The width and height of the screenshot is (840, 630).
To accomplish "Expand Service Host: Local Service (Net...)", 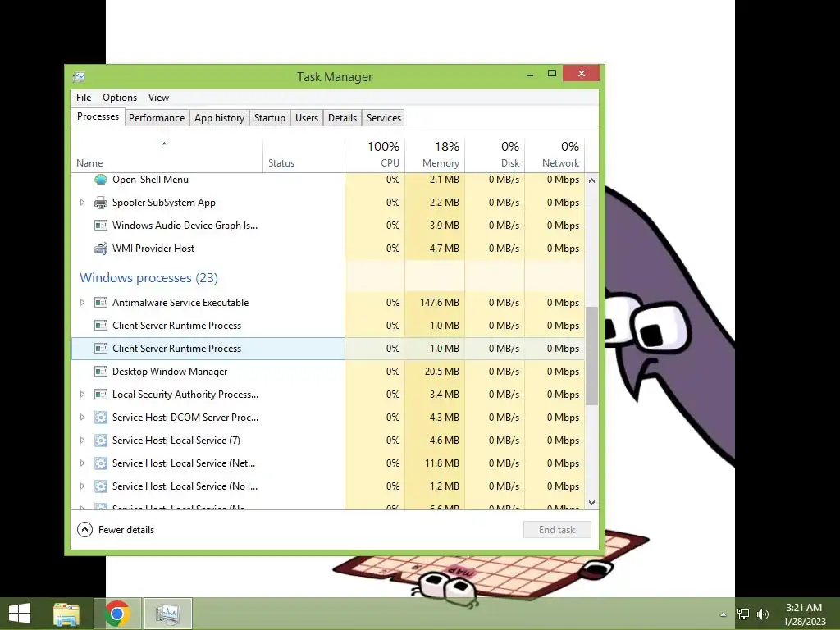I will pyautogui.click(x=83, y=463).
